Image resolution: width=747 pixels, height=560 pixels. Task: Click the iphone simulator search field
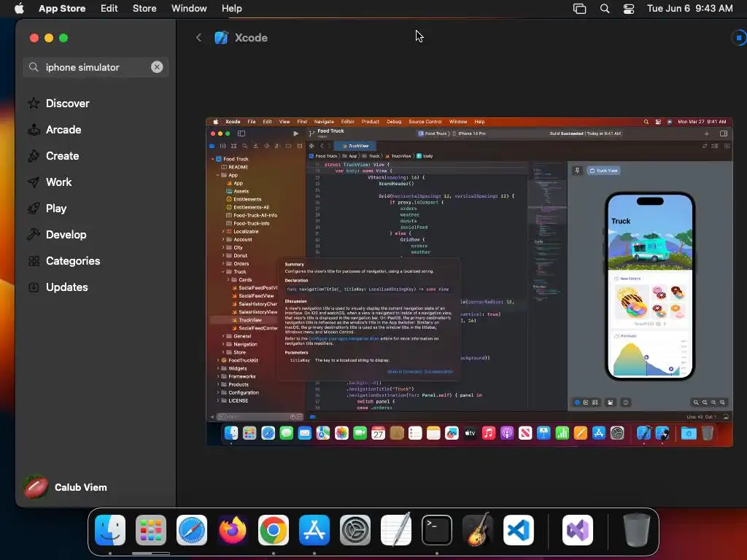(x=96, y=67)
